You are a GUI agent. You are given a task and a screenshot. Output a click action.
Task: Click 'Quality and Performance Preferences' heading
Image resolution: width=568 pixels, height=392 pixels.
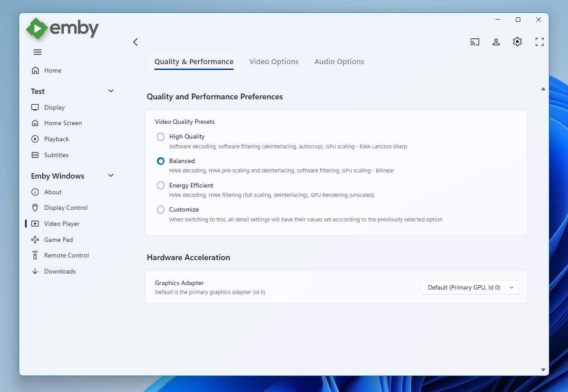[x=215, y=97]
